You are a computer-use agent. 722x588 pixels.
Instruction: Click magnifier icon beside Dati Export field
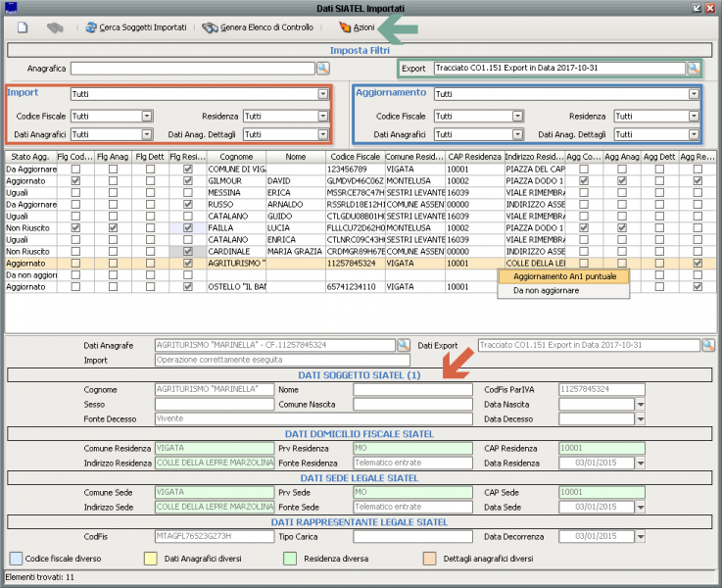[708, 345]
